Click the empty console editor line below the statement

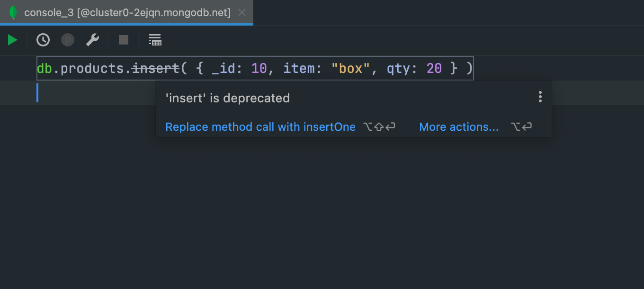(x=95, y=93)
